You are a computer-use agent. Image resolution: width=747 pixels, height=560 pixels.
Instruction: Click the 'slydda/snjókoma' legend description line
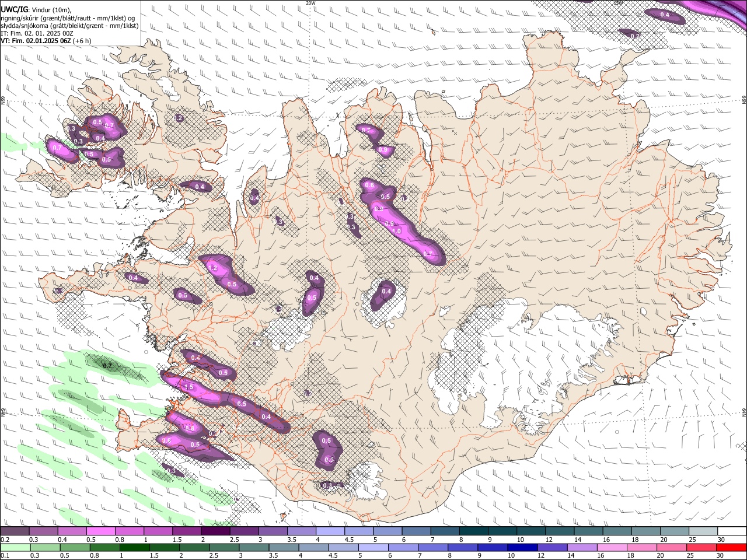click(x=69, y=26)
